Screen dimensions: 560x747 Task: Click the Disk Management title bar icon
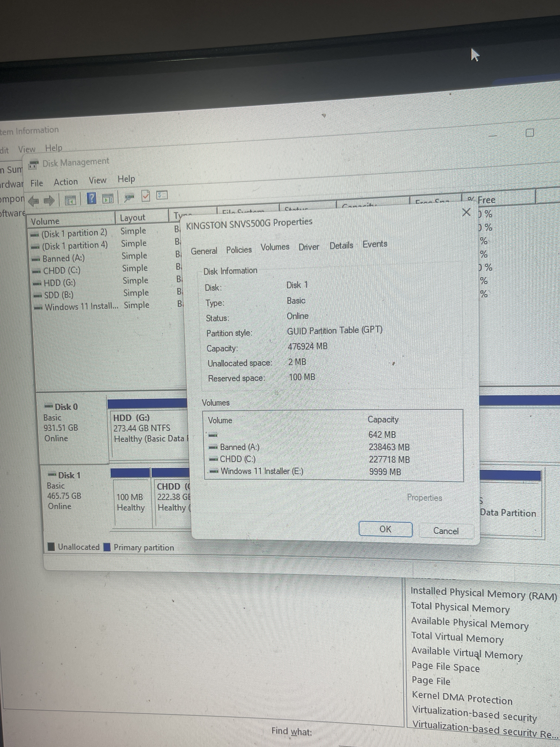point(33,165)
